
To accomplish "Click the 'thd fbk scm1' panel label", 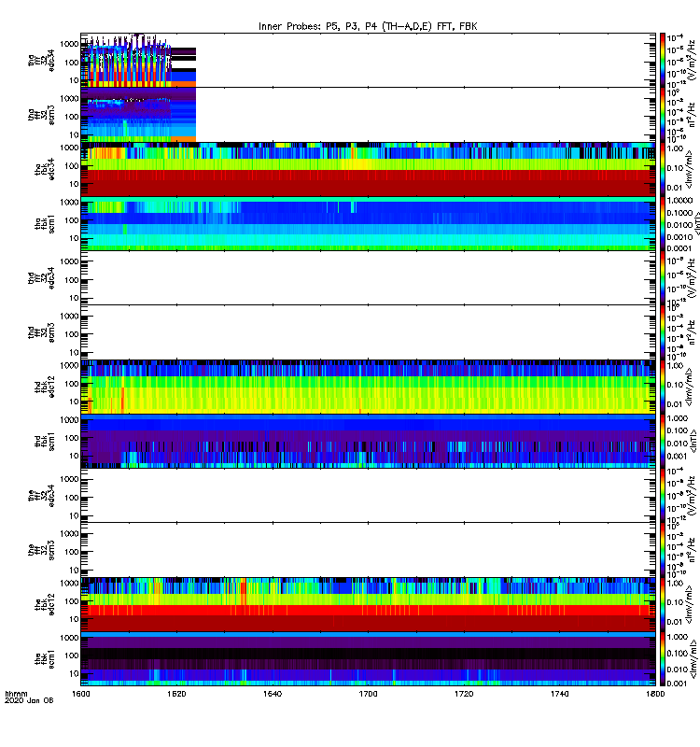I will click(45, 442).
